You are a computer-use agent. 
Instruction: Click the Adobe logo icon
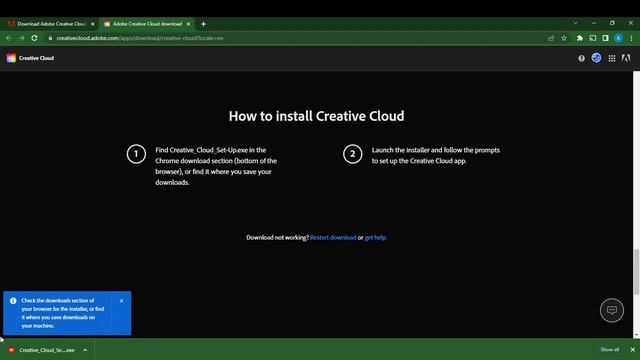(x=626, y=58)
